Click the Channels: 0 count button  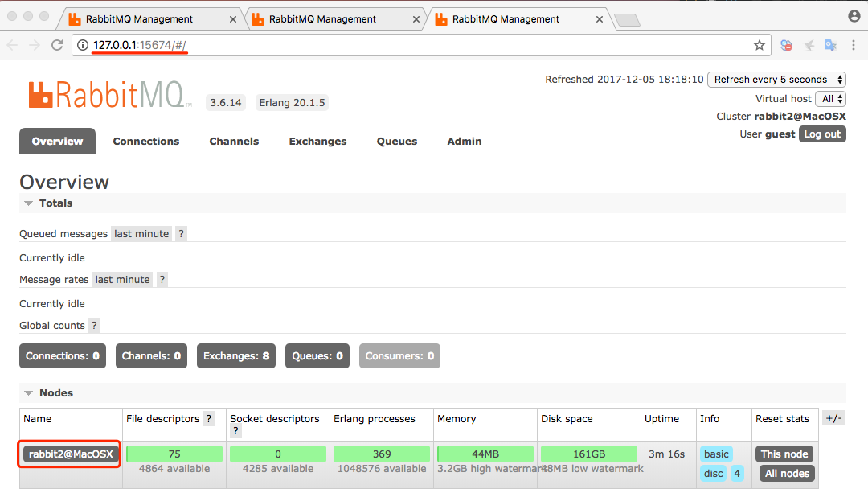click(151, 356)
